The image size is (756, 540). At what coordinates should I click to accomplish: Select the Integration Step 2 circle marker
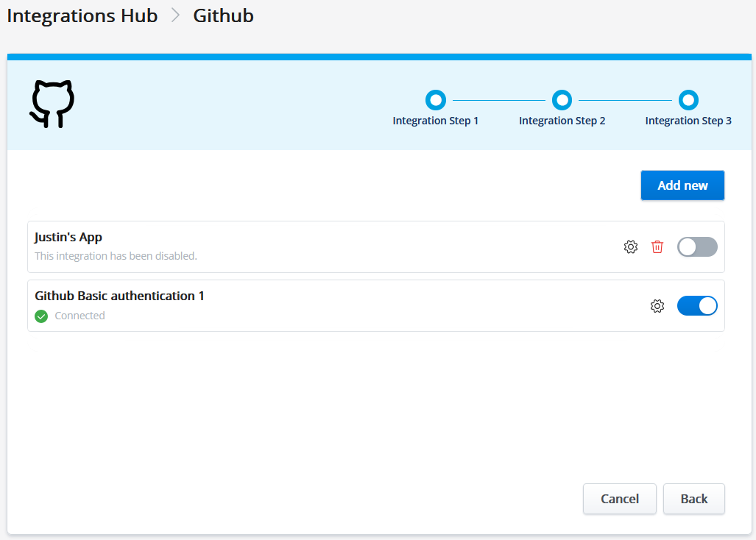[x=562, y=100]
